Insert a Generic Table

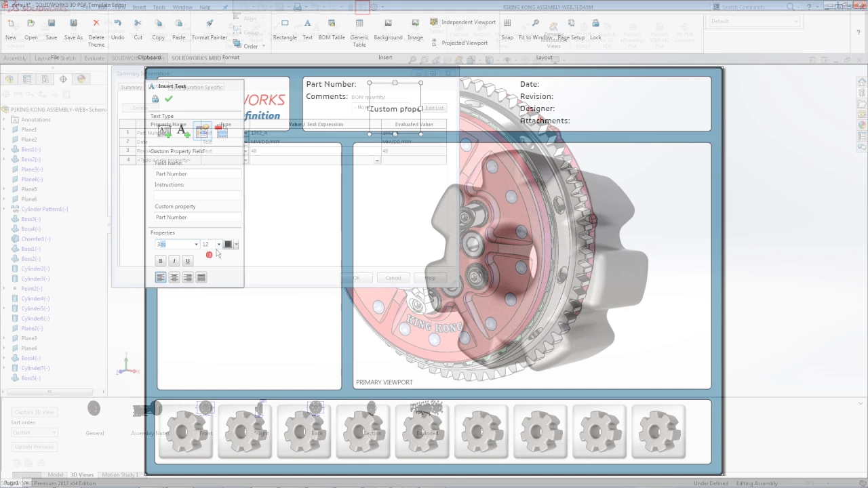tap(359, 33)
